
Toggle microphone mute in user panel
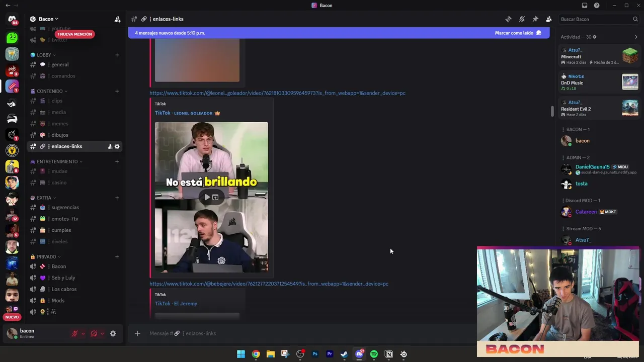coord(74,333)
